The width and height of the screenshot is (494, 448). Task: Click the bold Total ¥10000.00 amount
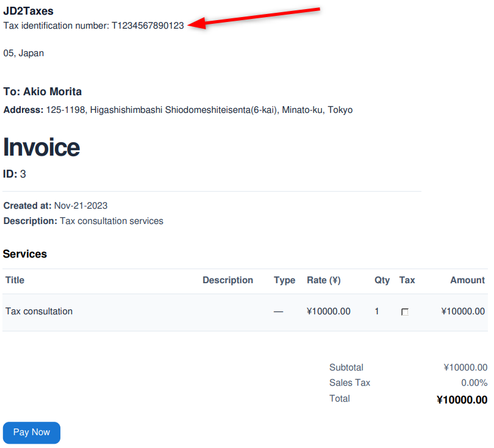tap(462, 400)
